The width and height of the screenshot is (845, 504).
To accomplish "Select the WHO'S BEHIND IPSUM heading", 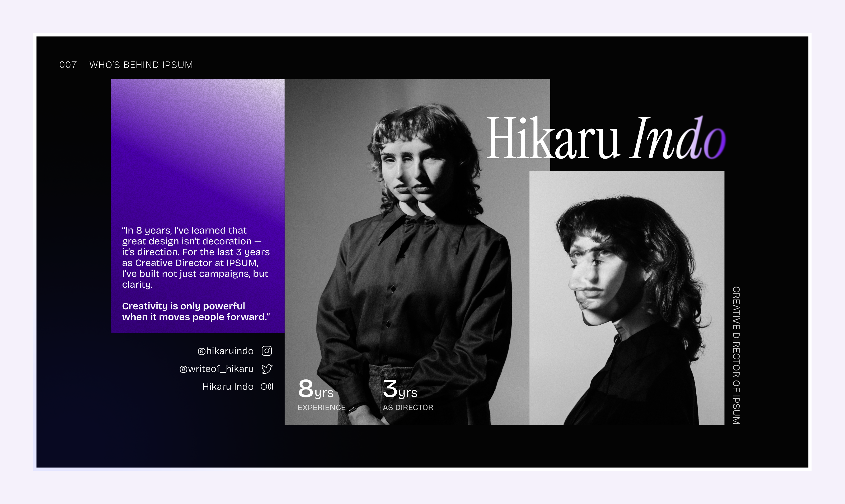I will pos(141,65).
